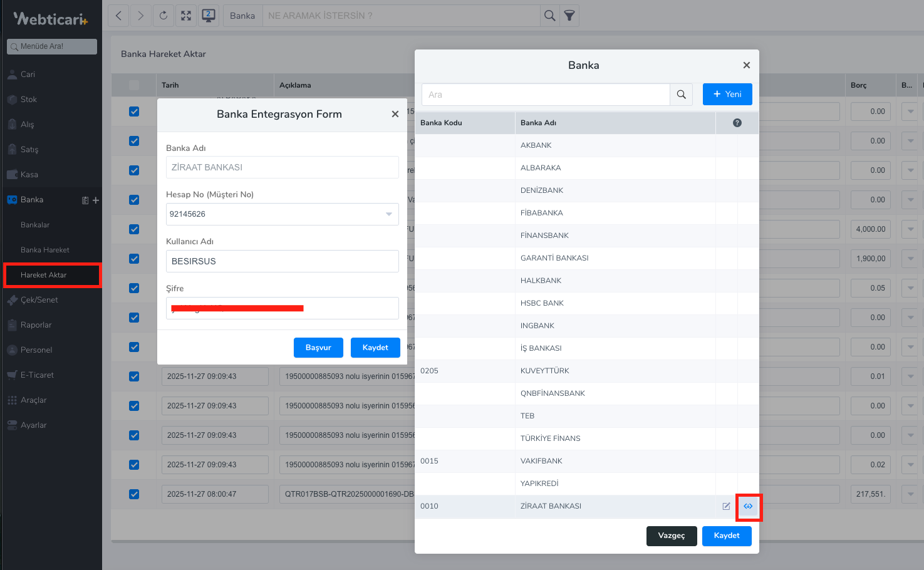The height and width of the screenshot is (570, 924).
Task: Click the filter funnel icon in top bar
Action: (569, 16)
